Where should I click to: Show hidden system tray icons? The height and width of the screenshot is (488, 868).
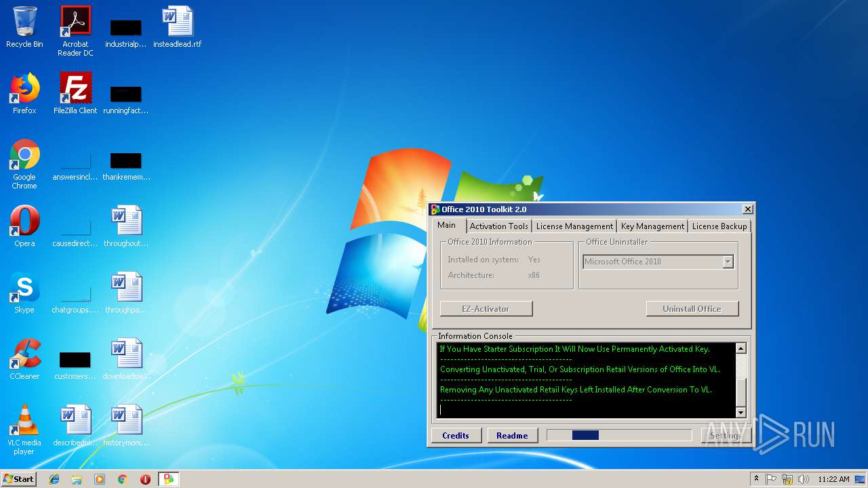(756, 479)
